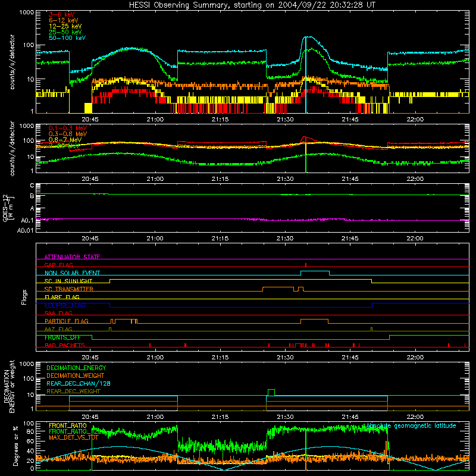Select the yellow 12-25 keV legend label

[x=65, y=26]
